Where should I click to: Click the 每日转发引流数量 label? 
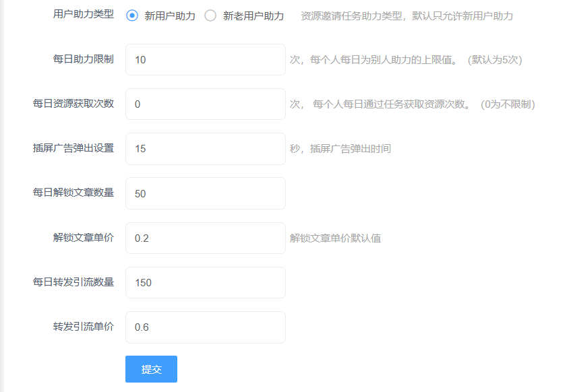tap(73, 282)
